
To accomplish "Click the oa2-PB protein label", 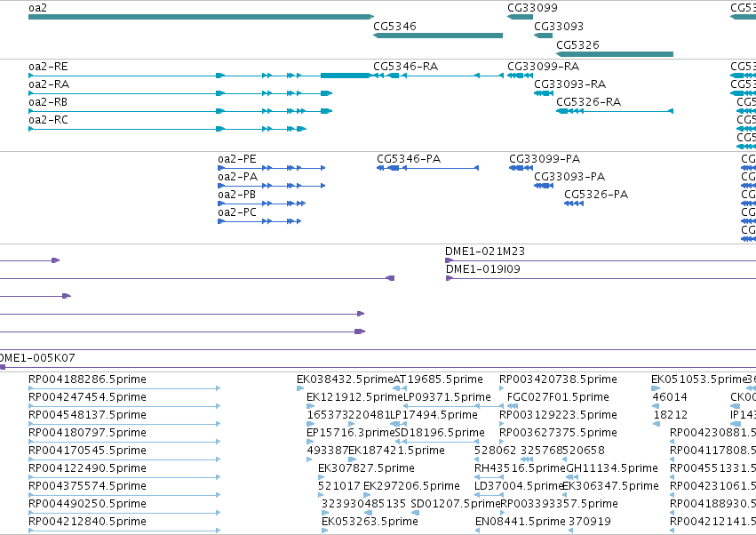I will (236, 195).
